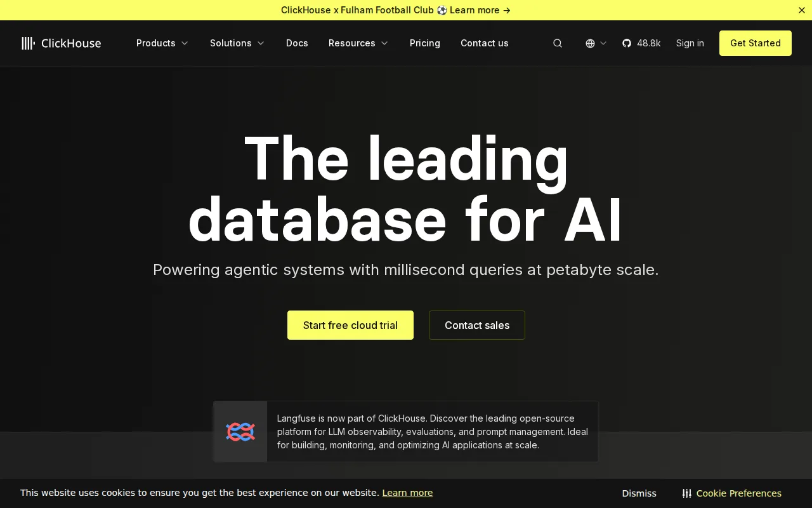812x508 pixels.
Task: Open the Langfuse announcement text
Action: pyautogui.click(x=433, y=432)
